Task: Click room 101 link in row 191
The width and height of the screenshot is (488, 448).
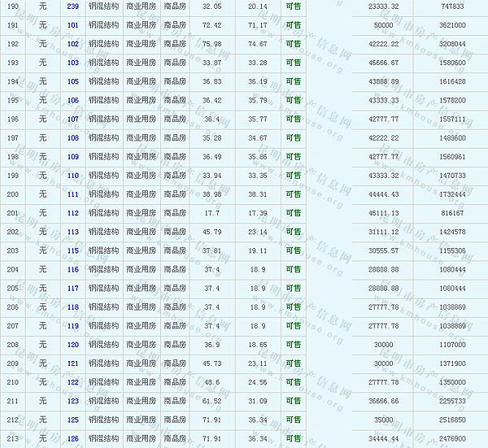Action: 73,25
